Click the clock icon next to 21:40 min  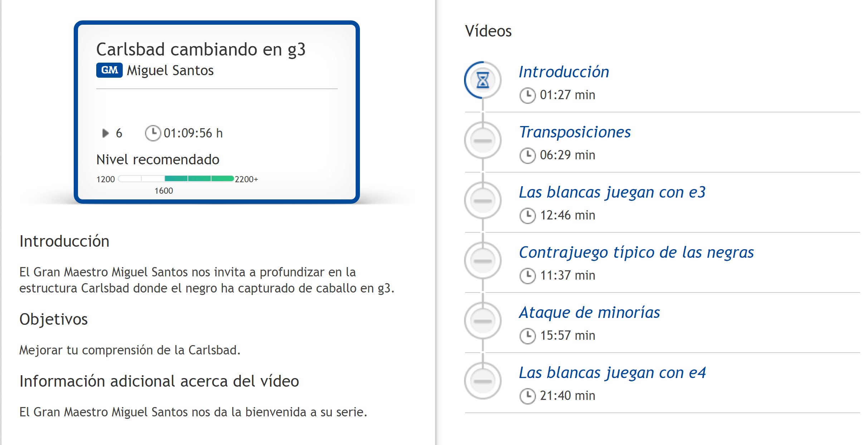click(527, 396)
